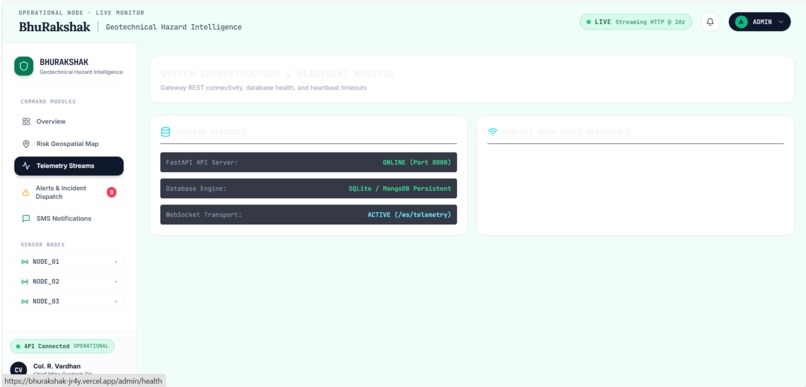Click the green A avatar in ADMIN pill
Image resolution: width=806 pixels, height=387 pixels.
[741, 22]
